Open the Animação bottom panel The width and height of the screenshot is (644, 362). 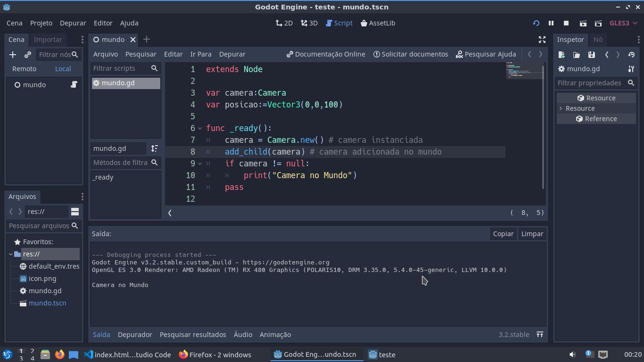(275, 335)
